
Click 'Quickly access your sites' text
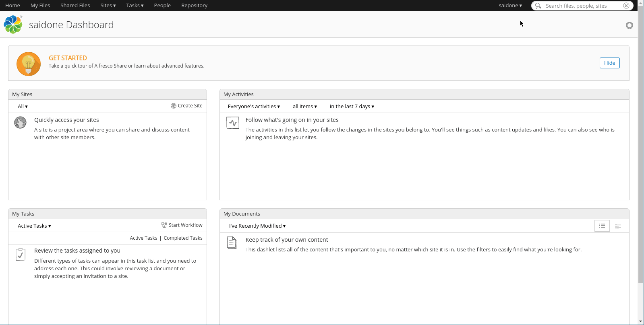click(66, 120)
